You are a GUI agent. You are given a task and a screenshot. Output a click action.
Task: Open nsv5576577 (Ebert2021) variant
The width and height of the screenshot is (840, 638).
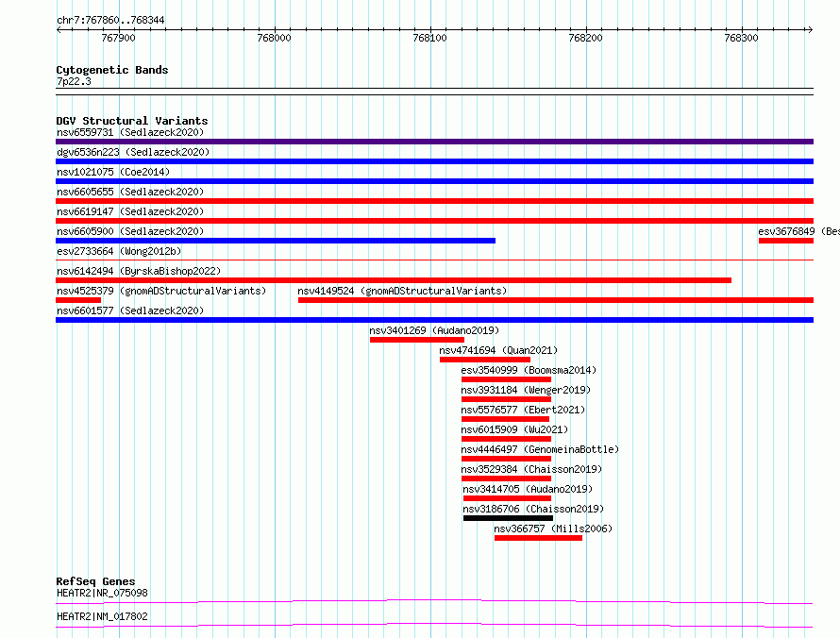click(x=524, y=410)
